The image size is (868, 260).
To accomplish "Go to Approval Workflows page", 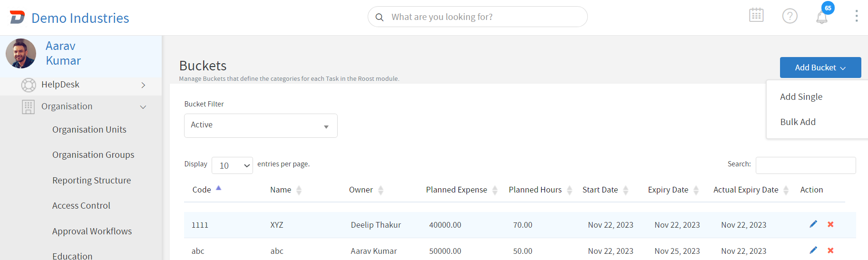I will (x=92, y=231).
